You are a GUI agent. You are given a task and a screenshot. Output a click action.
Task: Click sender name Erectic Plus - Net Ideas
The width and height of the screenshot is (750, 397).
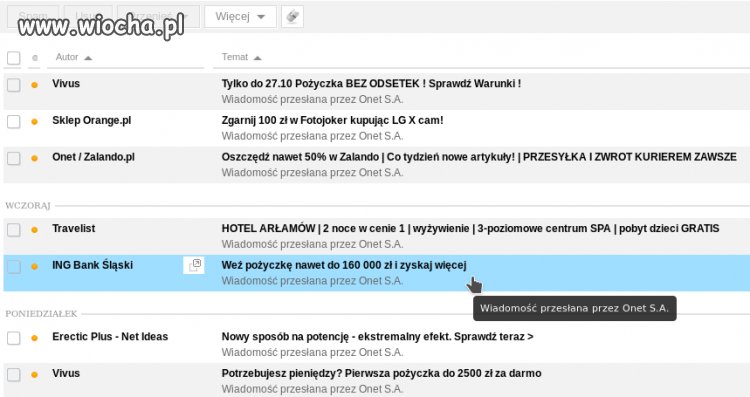110,337
